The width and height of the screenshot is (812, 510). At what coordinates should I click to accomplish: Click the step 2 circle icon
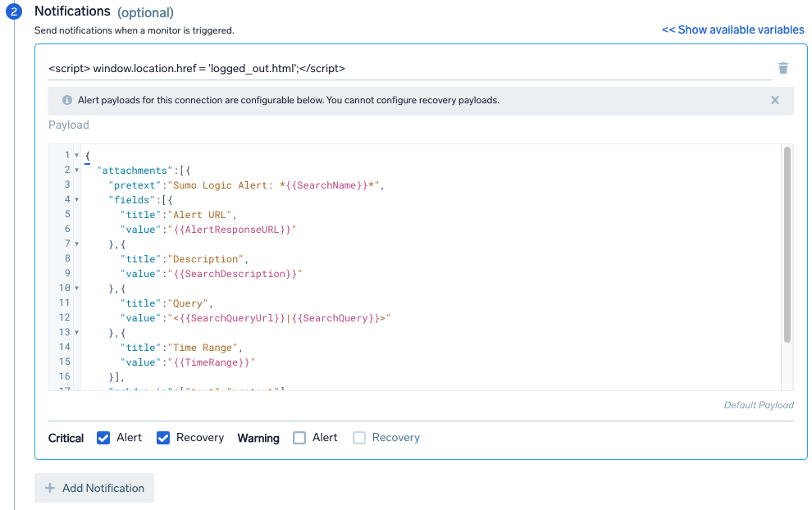14,13
